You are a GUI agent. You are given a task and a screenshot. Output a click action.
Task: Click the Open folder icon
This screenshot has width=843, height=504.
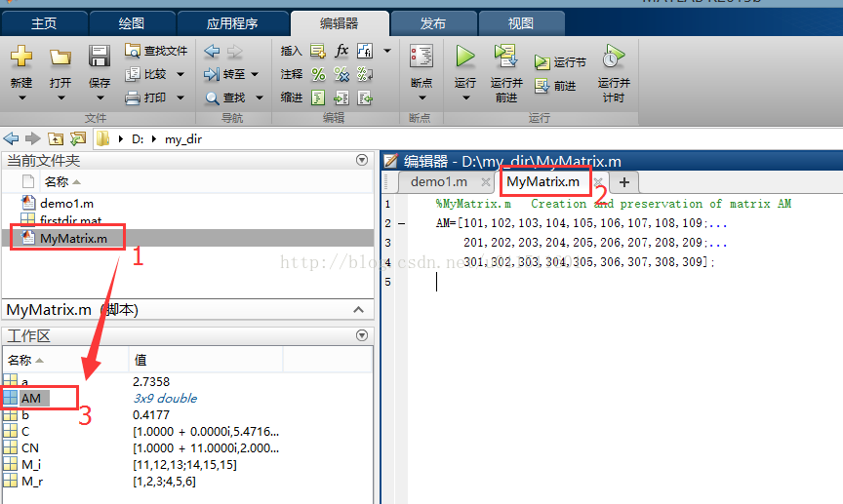click(x=60, y=57)
